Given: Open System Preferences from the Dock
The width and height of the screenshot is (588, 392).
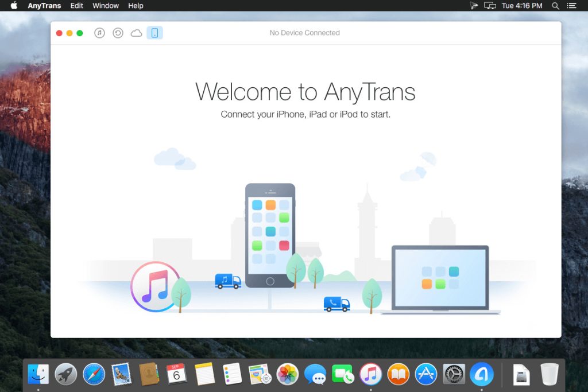Looking at the screenshot, I should 454,374.
